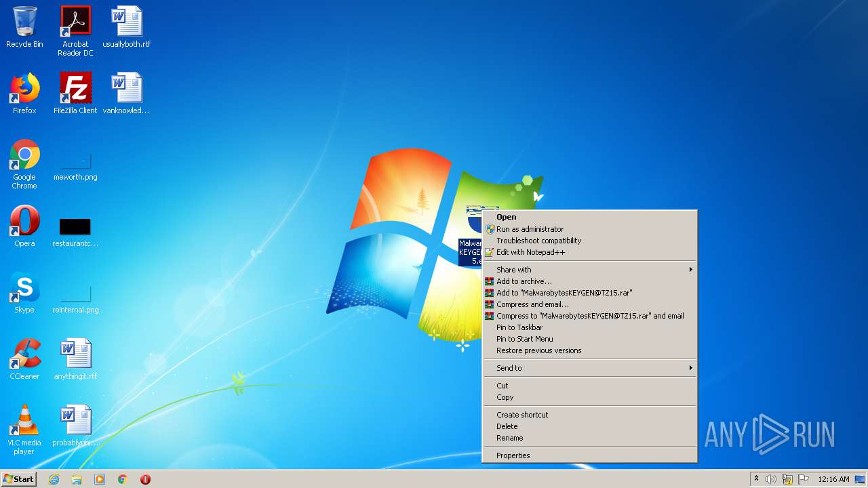This screenshot has width=868, height=488.
Task: Select the Skype desktop shortcut
Action: click(x=24, y=293)
